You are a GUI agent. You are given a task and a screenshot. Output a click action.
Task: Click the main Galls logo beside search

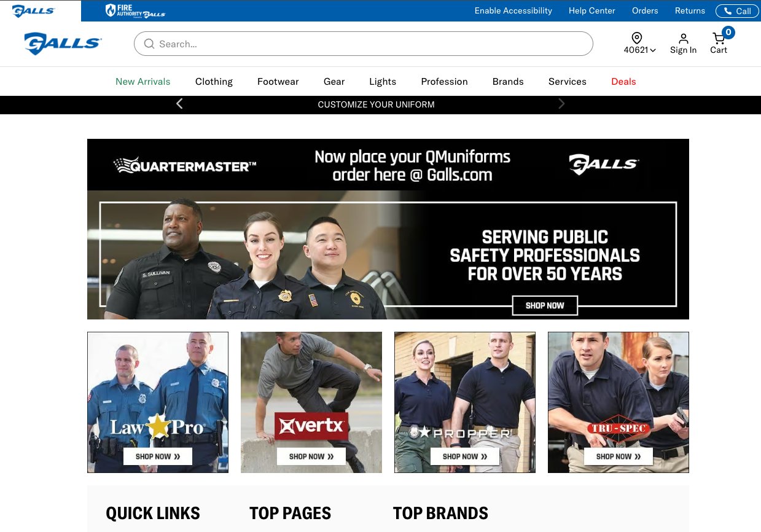click(63, 44)
